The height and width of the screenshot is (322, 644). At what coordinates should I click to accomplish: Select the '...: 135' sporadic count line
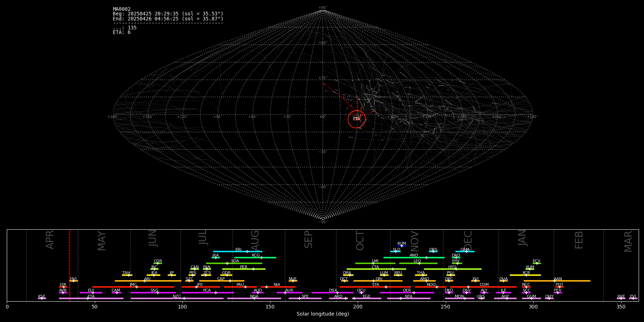tap(125, 28)
